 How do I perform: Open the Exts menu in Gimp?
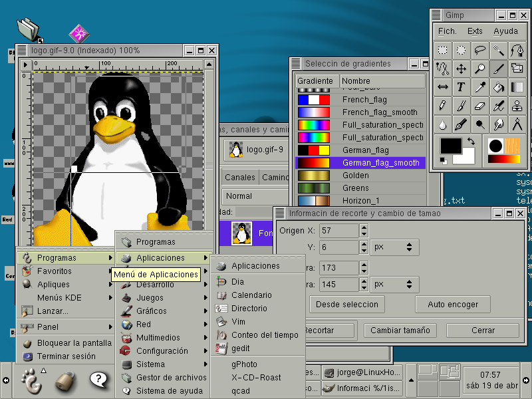click(x=475, y=31)
